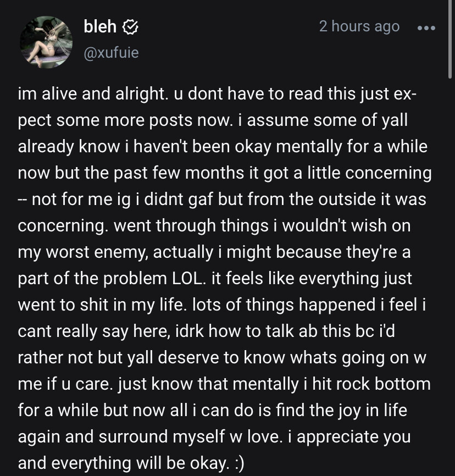
Task: Click the line starting '-- not for me ig'
Action: click(x=222, y=200)
